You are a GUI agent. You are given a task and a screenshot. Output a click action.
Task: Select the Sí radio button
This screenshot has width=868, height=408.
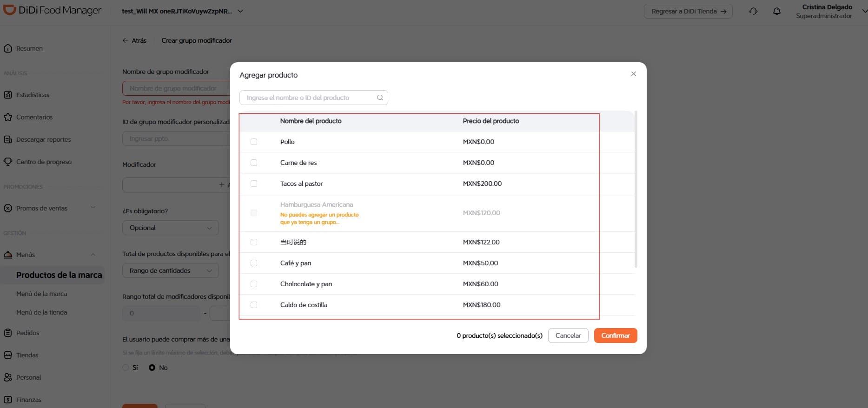[x=126, y=368]
